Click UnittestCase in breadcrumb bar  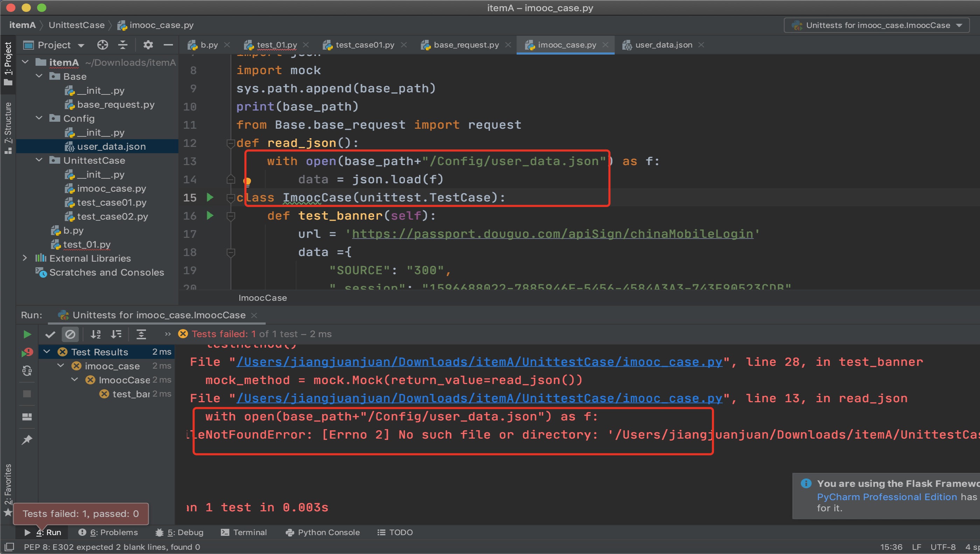pos(77,25)
